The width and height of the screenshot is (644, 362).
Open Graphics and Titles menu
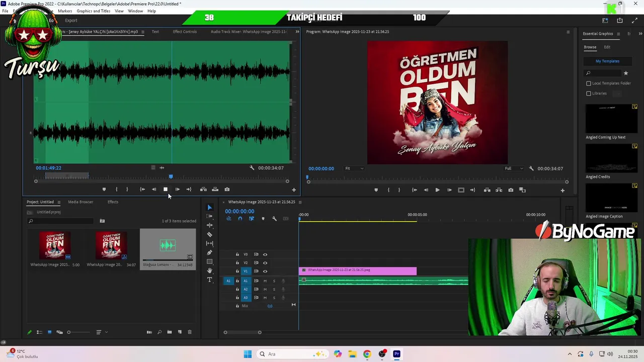pos(94,11)
